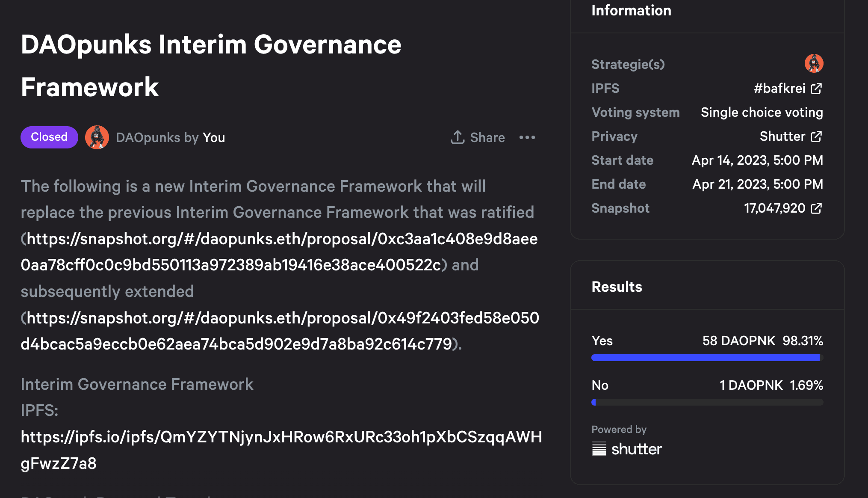Click the Shutter privacy link text
Image resolution: width=868 pixels, height=498 pixels.
pyautogui.click(x=782, y=136)
